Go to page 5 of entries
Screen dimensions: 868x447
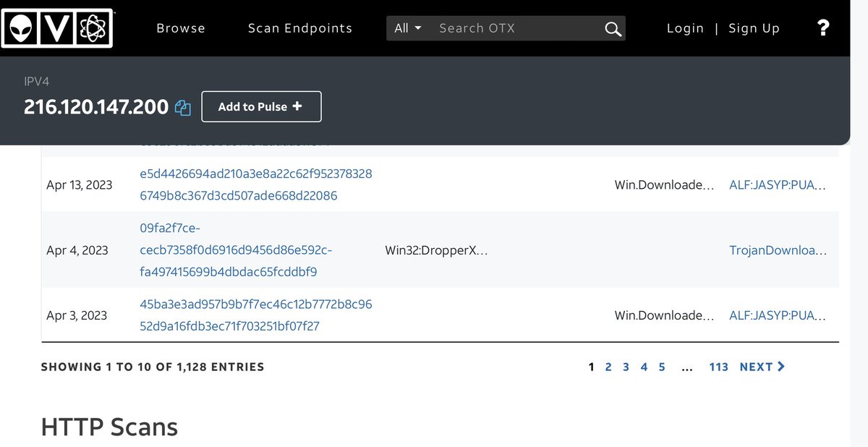click(x=662, y=367)
